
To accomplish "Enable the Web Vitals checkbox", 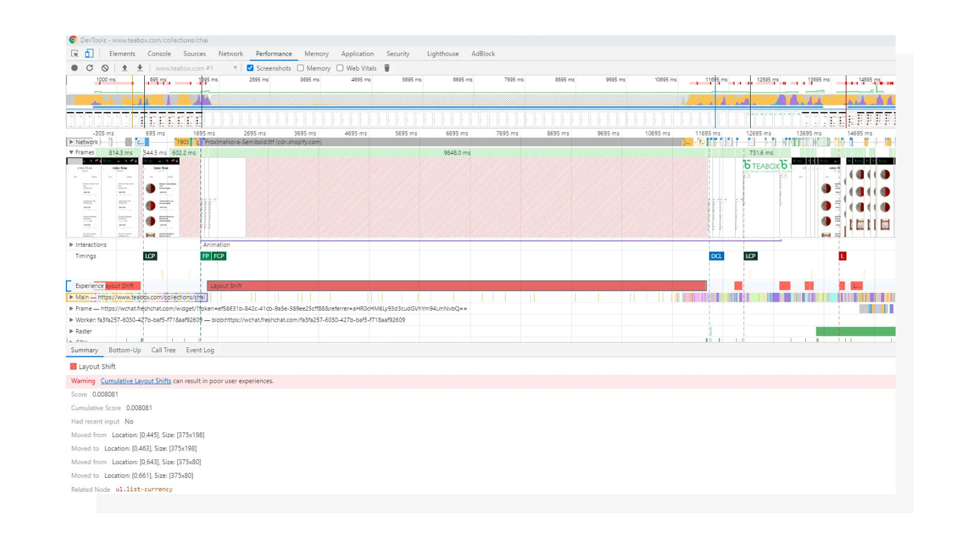I will point(339,68).
